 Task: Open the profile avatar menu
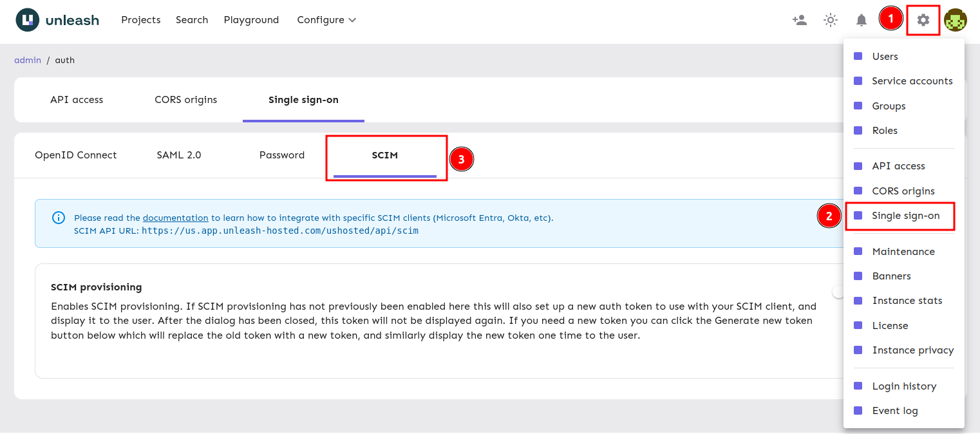956,20
